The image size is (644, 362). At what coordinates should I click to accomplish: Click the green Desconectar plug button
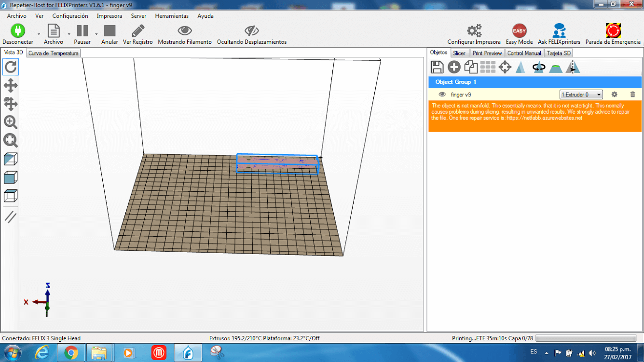pyautogui.click(x=18, y=31)
